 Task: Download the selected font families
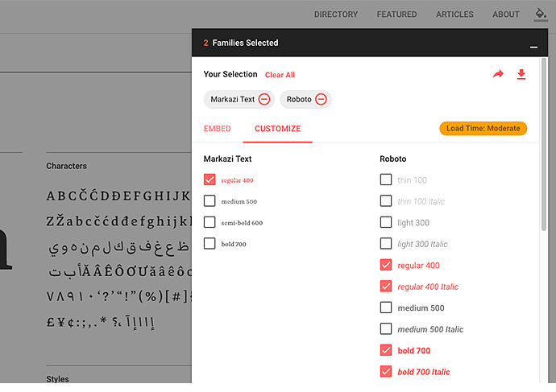pos(521,74)
